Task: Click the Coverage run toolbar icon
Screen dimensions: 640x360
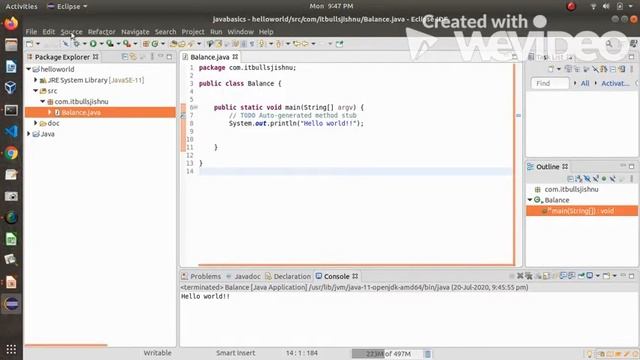Action: 110,44
